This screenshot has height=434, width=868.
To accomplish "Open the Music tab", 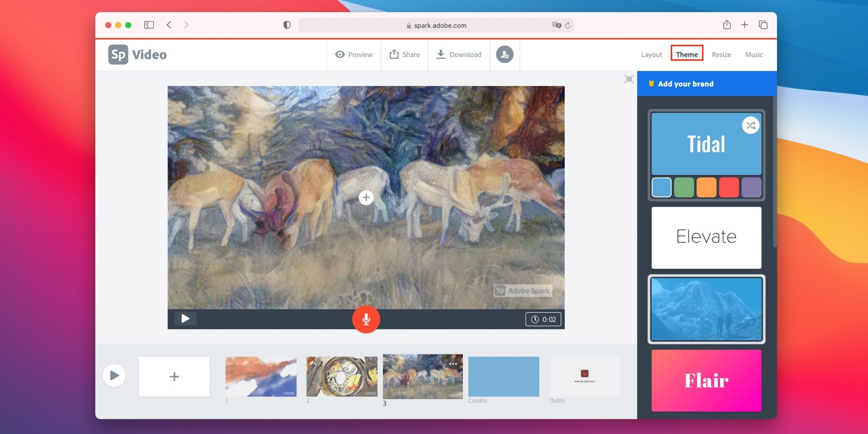I will tap(754, 55).
